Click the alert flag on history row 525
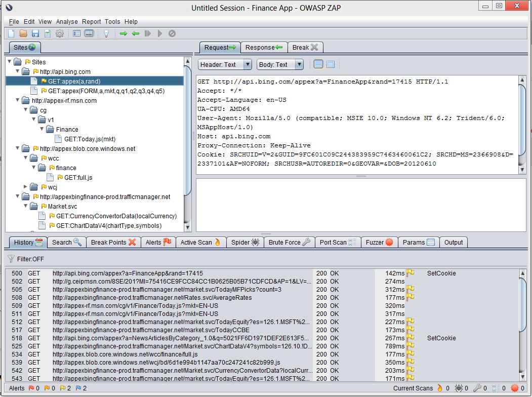The image size is (532, 397). (x=411, y=346)
